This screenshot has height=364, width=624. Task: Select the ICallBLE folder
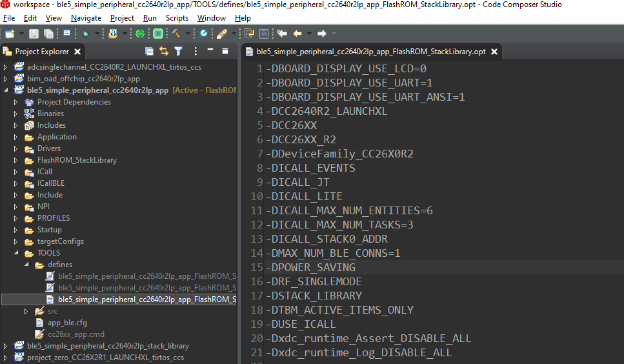[50, 183]
